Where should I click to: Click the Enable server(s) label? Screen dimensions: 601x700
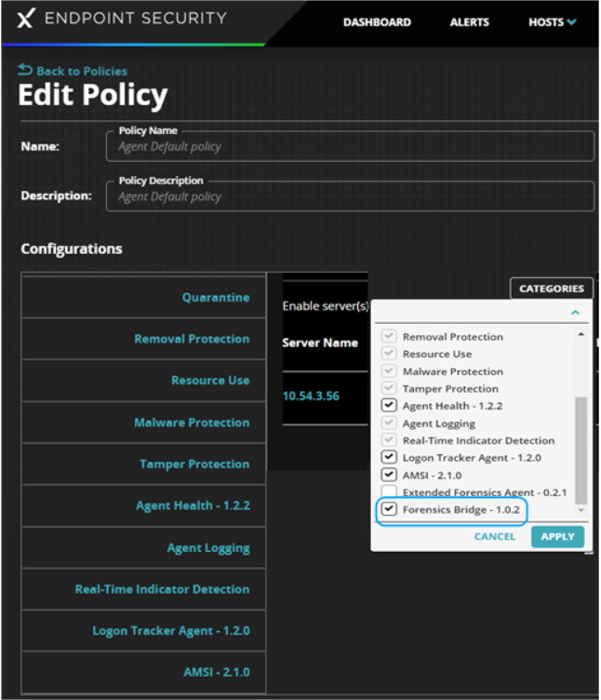click(x=326, y=306)
